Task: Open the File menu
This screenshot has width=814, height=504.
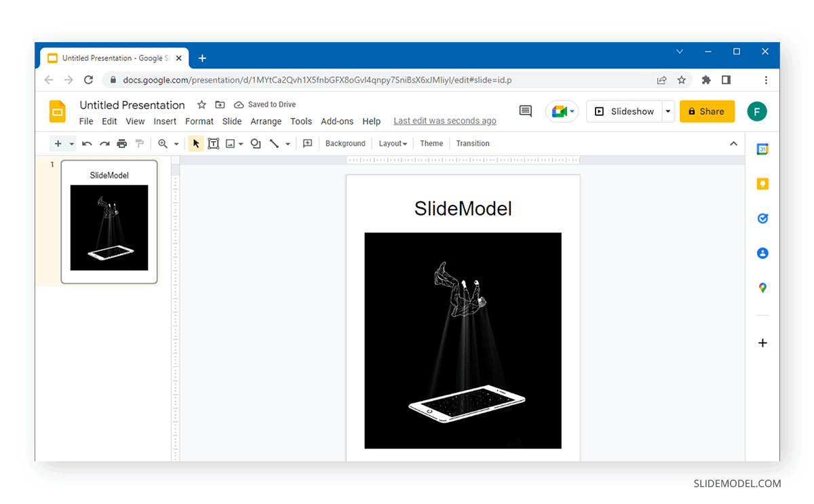Action: tap(86, 121)
